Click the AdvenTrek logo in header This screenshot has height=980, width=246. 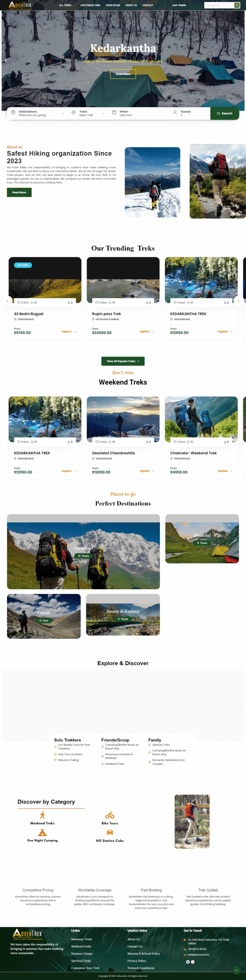coord(20,5)
